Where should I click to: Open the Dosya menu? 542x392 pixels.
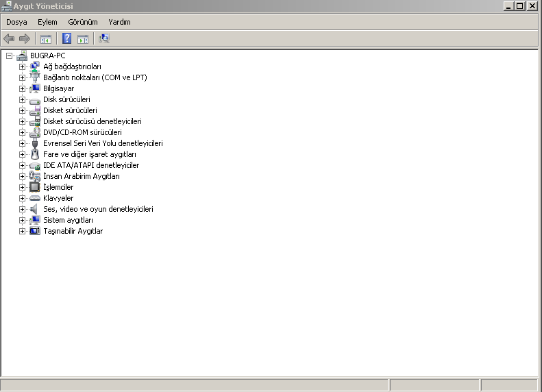click(x=16, y=22)
